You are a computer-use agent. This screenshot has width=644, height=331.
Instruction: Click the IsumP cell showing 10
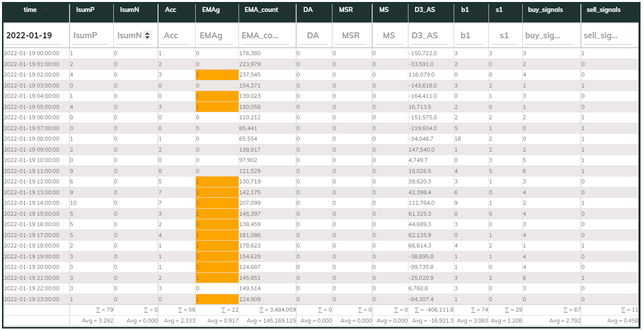click(x=91, y=203)
